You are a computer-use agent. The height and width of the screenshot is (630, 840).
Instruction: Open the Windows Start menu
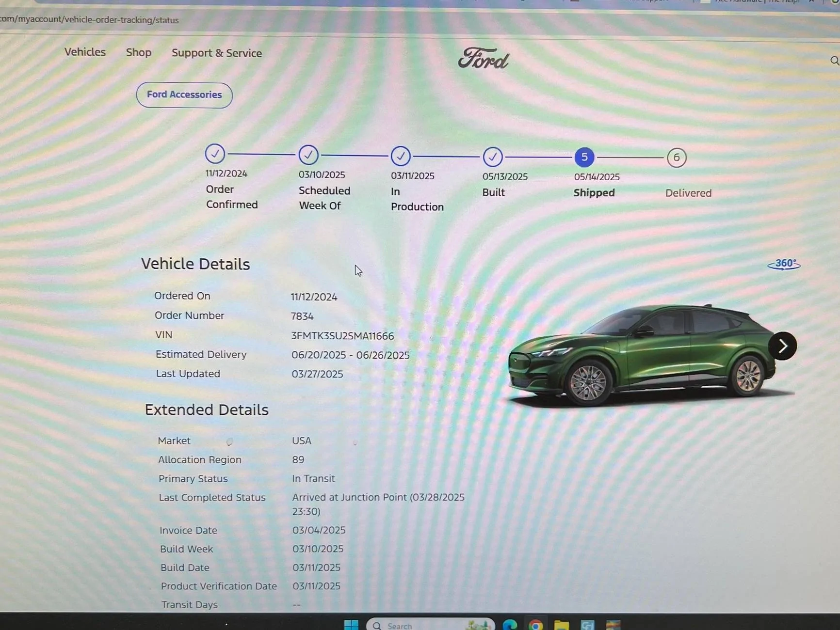pos(351,625)
